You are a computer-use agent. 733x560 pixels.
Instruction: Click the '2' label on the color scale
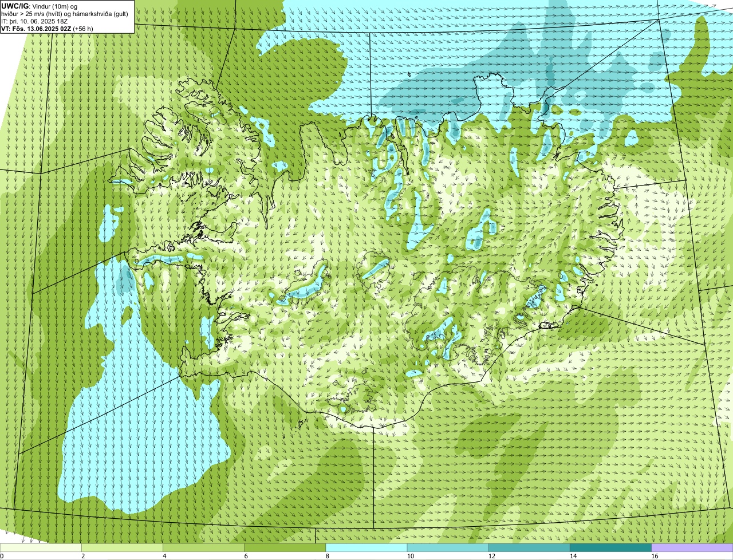coord(83,556)
